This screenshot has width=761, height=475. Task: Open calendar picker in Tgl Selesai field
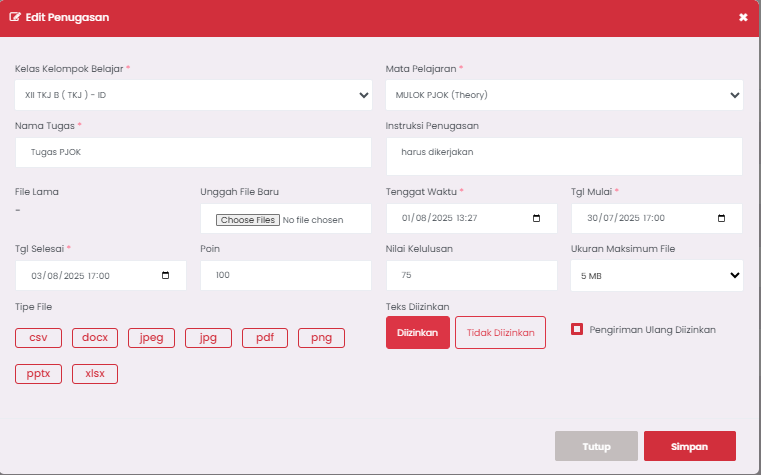coord(166,276)
